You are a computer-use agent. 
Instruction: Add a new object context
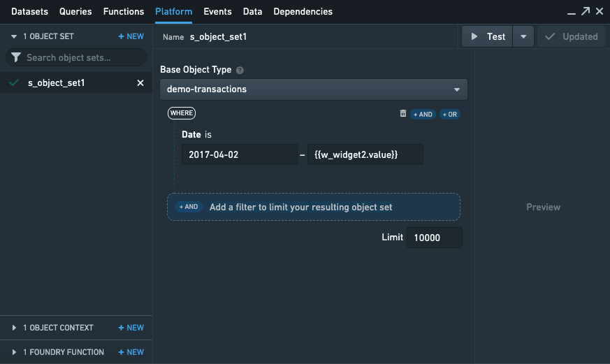pyautogui.click(x=131, y=328)
